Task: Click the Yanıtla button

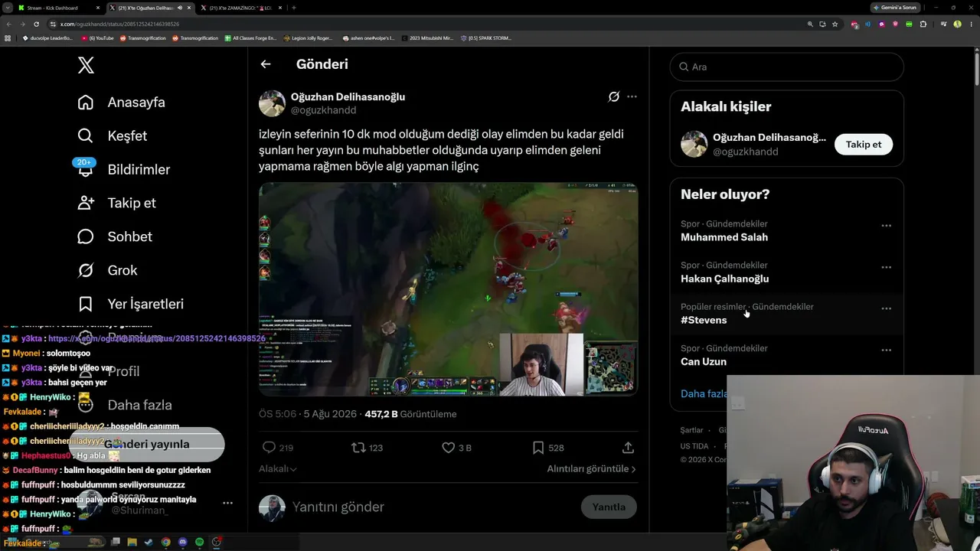Action: (x=609, y=507)
